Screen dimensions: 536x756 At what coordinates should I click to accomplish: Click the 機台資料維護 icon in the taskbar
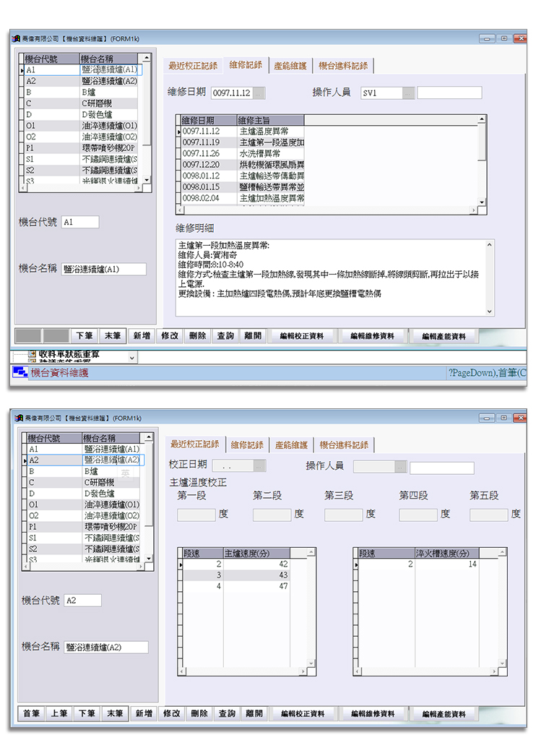pyautogui.click(x=19, y=372)
